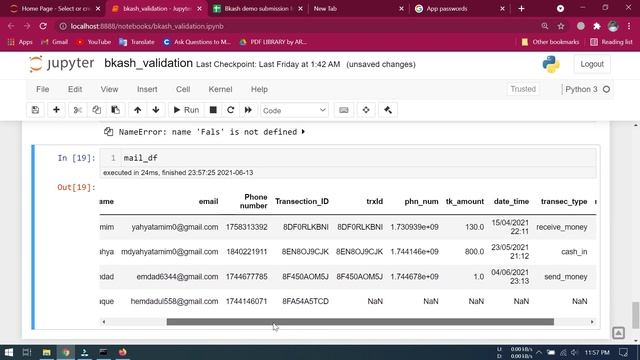Open Gmail bookmark
The width and height of the screenshot is (640, 360).
pos(55,42)
